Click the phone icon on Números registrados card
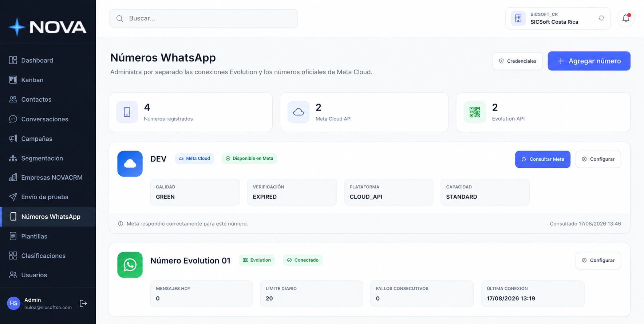Viewport: 644px width, 324px height. (127, 112)
